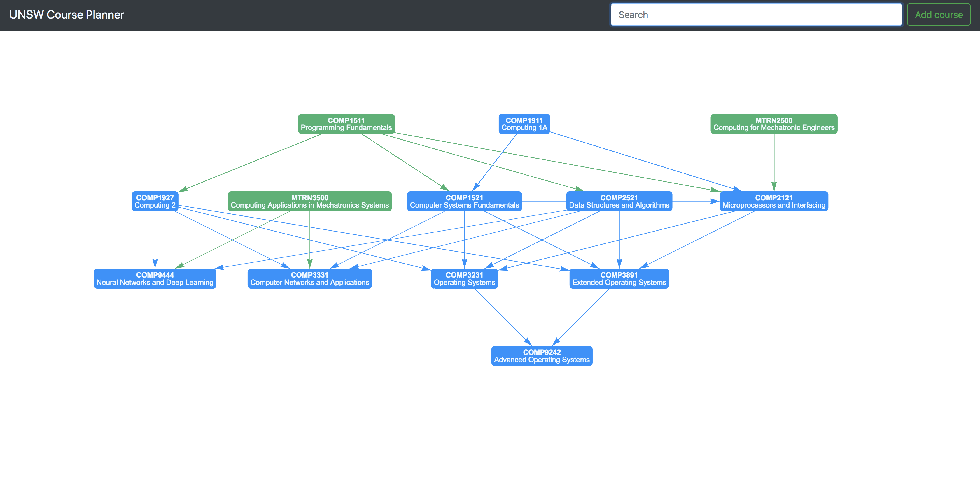The width and height of the screenshot is (980, 484).
Task: Open the UNSW Course Planner title link
Action: (x=66, y=15)
